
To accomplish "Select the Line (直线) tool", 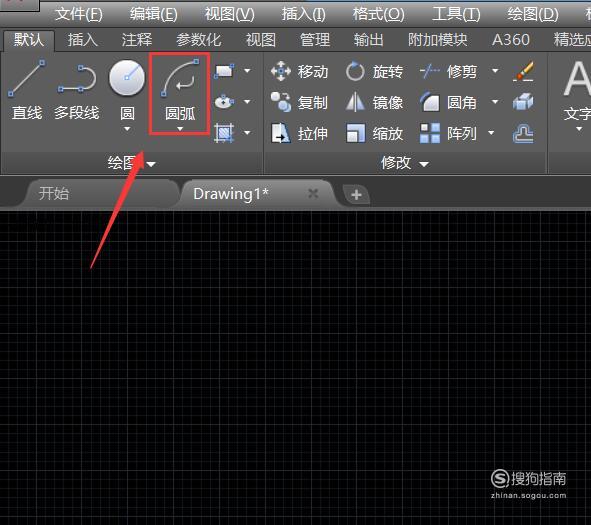I will tap(26, 89).
